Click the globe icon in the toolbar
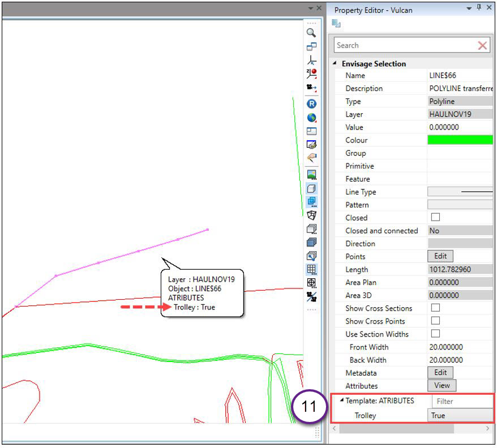497x448 pixels. coord(311,118)
